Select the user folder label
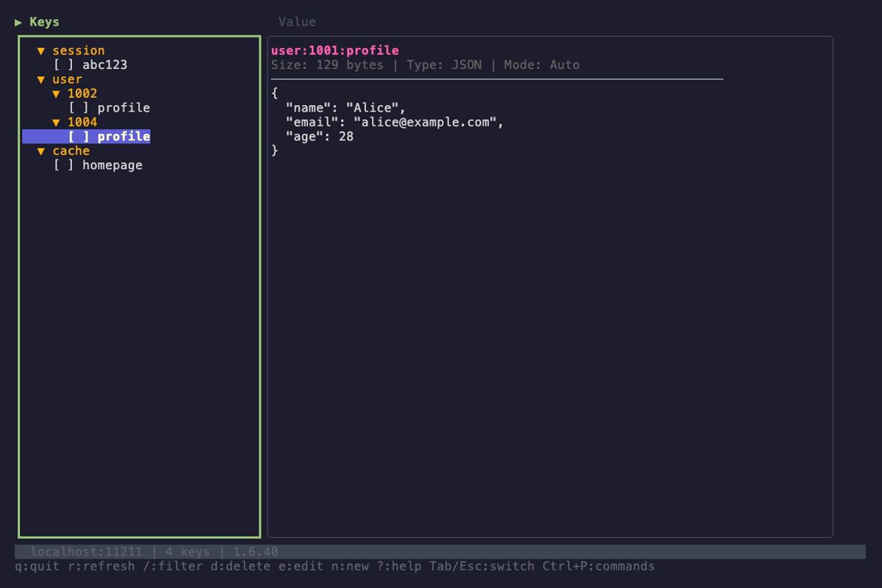Screen dimensions: 882x588 pyautogui.click(x=68, y=79)
